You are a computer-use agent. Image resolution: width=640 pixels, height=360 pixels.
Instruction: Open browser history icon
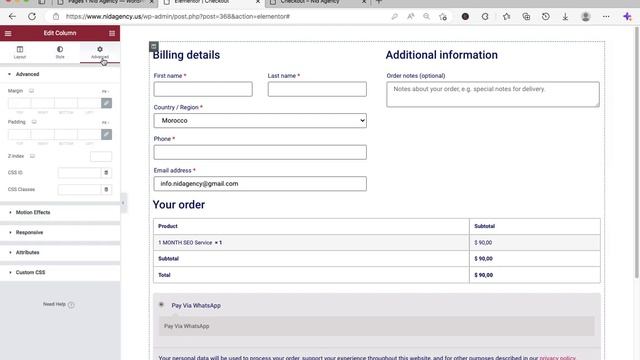[x=546, y=17]
